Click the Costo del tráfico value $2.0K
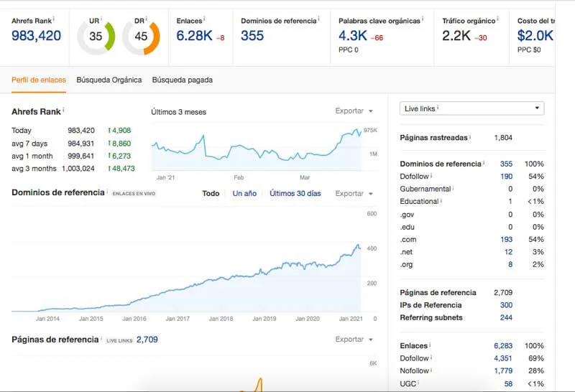The width and height of the screenshot is (575, 392). pos(535,35)
